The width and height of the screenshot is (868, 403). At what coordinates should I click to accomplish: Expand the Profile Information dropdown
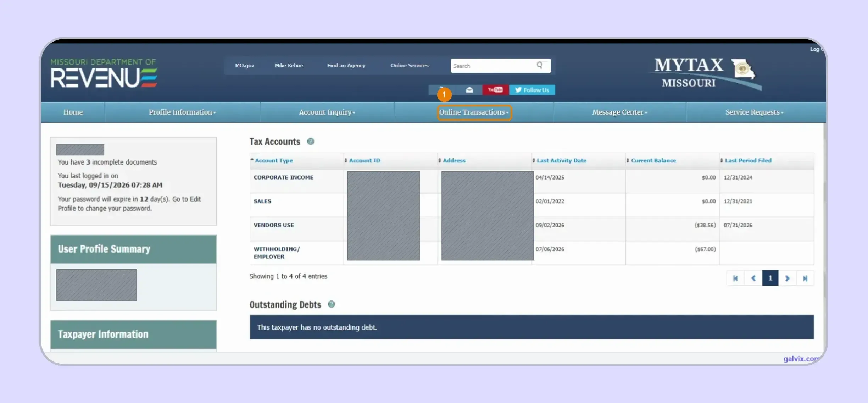pos(182,112)
